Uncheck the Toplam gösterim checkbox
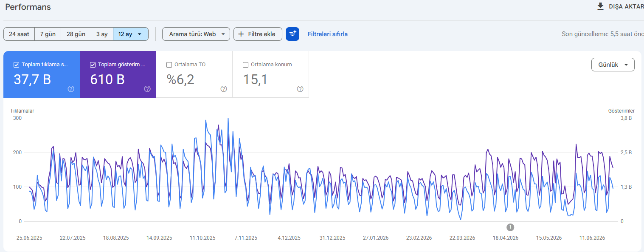The image size is (644, 252). 93,65
